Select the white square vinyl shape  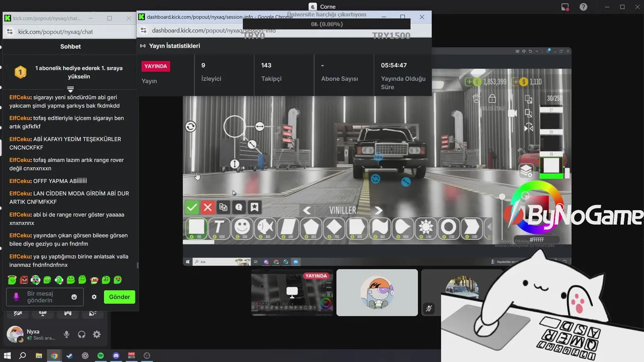coord(197,228)
